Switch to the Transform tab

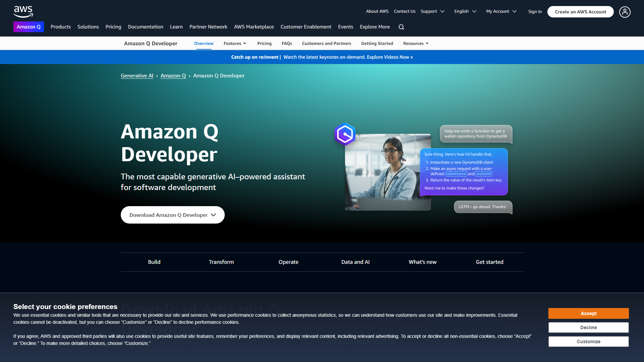[x=221, y=262]
